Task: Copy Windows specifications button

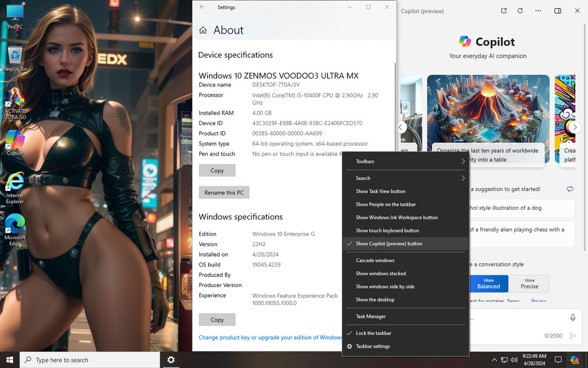Action: tap(217, 320)
